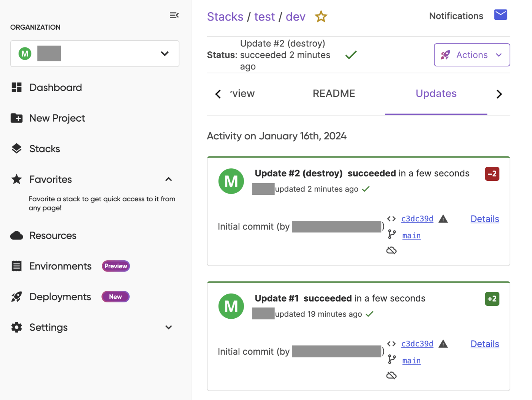
Task: Click the Stacks breadcrumb link
Action: click(225, 17)
